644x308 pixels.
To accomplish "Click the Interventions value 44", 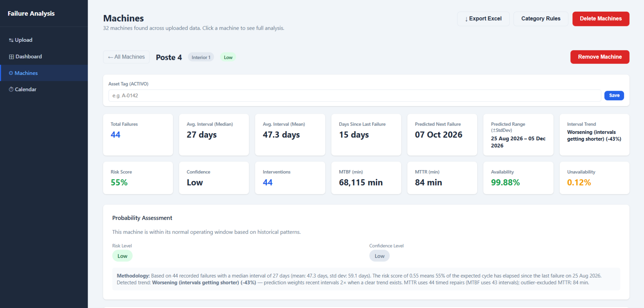I will [x=268, y=183].
